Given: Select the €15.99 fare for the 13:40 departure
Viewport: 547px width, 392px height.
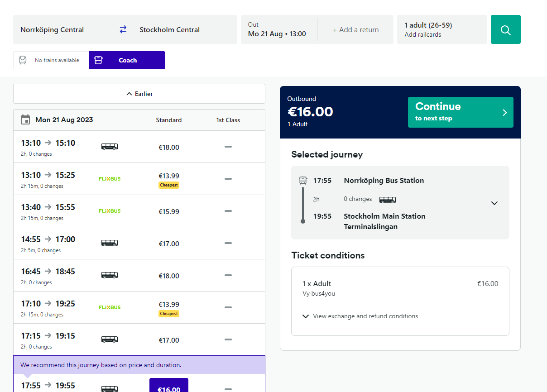Looking at the screenshot, I should pyautogui.click(x=169, y=211).
